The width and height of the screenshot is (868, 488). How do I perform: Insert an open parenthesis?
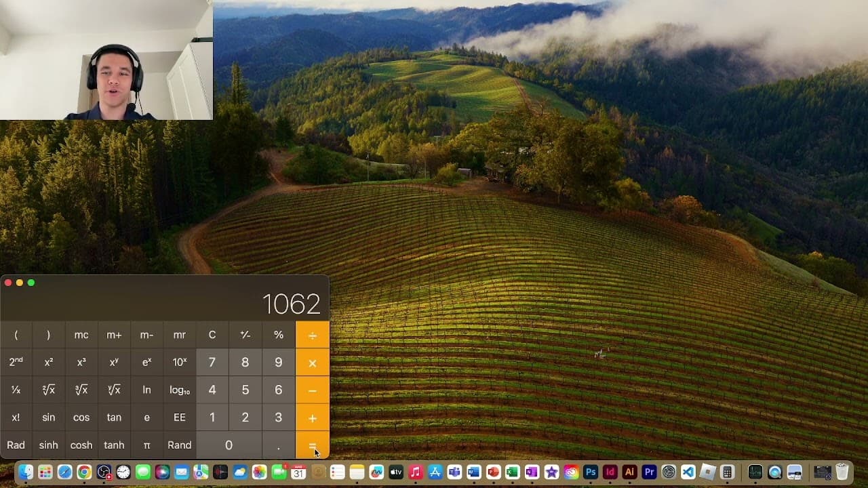tap(16, 335)
